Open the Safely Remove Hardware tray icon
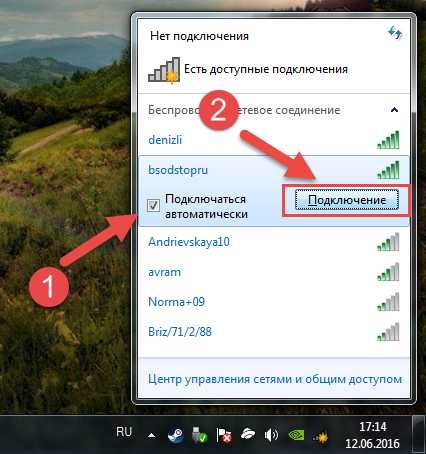The height and width of the screenshot is (454, 426). tap(200, 435)
